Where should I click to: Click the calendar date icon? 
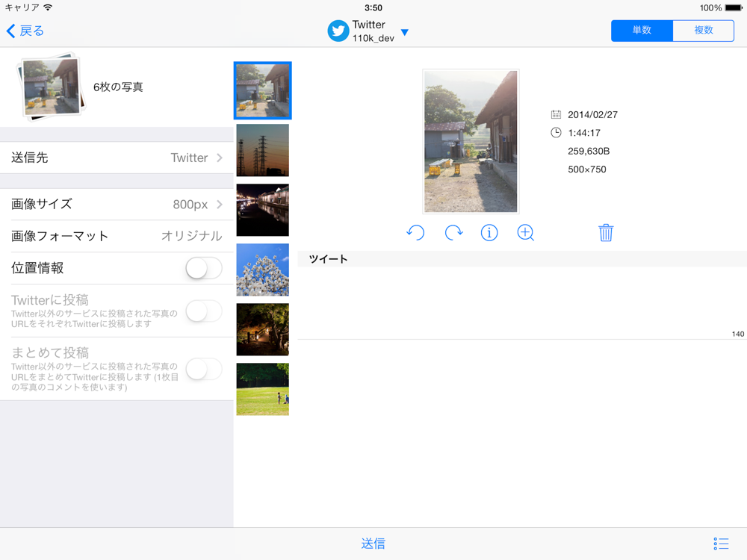pos(556,114)
